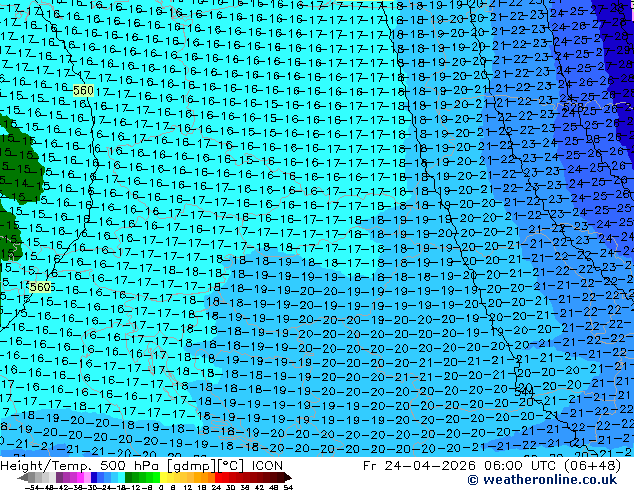Click the 54 legend scale value
634x490 pixels.
pyautogui.click(x=288, y=487)
